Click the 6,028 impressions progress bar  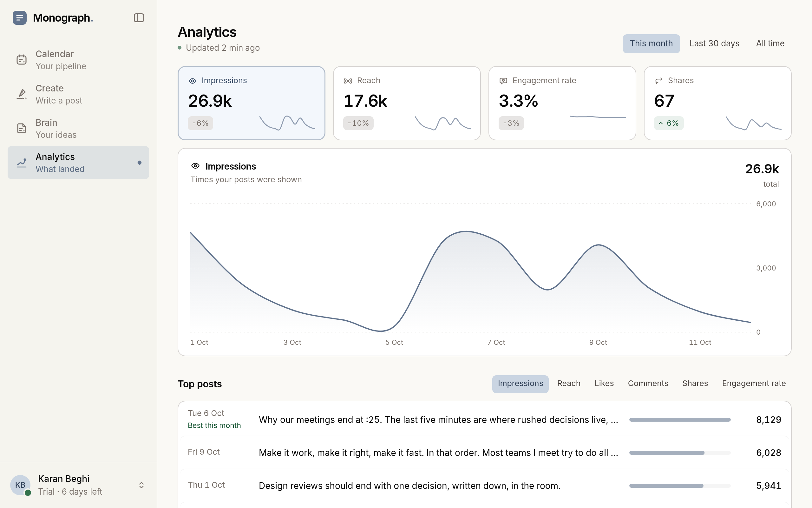(680, 452)
